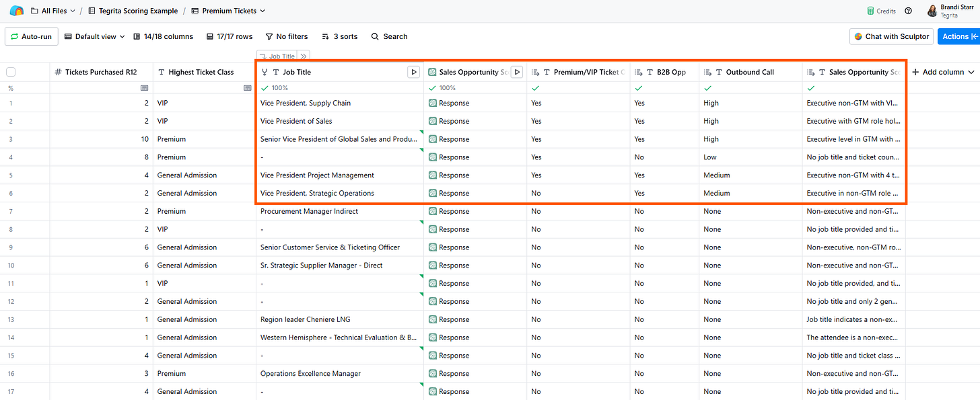Open Brandi Starr user profile avatar
This screenshot has height=400, width=980.
[x=932, y=11]
